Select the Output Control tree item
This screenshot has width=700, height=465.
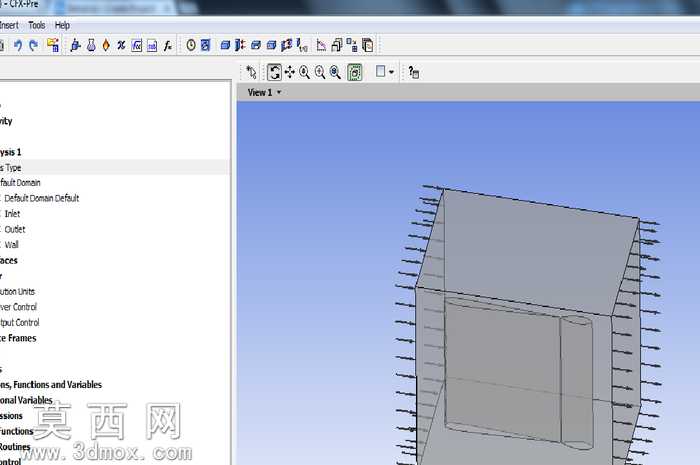[x=19, y=322]
